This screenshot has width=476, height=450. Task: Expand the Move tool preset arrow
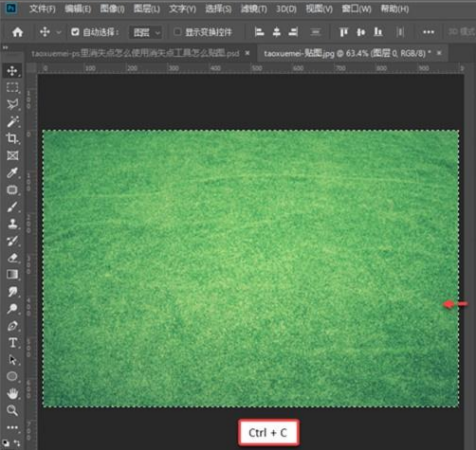click(x=59, y=32)
